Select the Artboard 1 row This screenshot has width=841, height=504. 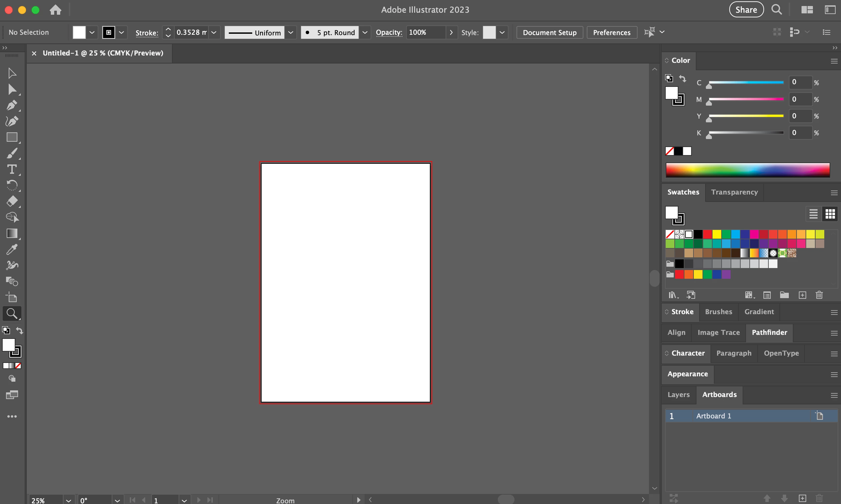748,416
